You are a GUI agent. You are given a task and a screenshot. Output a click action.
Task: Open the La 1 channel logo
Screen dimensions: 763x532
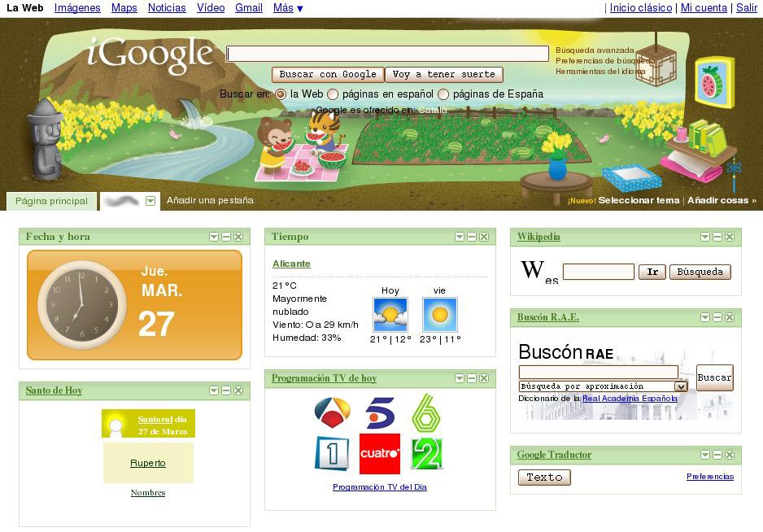(333, 454)
